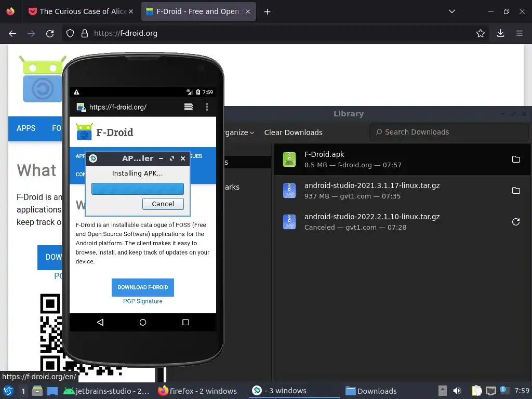This screenshot has height=399, width=532.
Task: Cancel the APK installation
Action: point(163,204)
